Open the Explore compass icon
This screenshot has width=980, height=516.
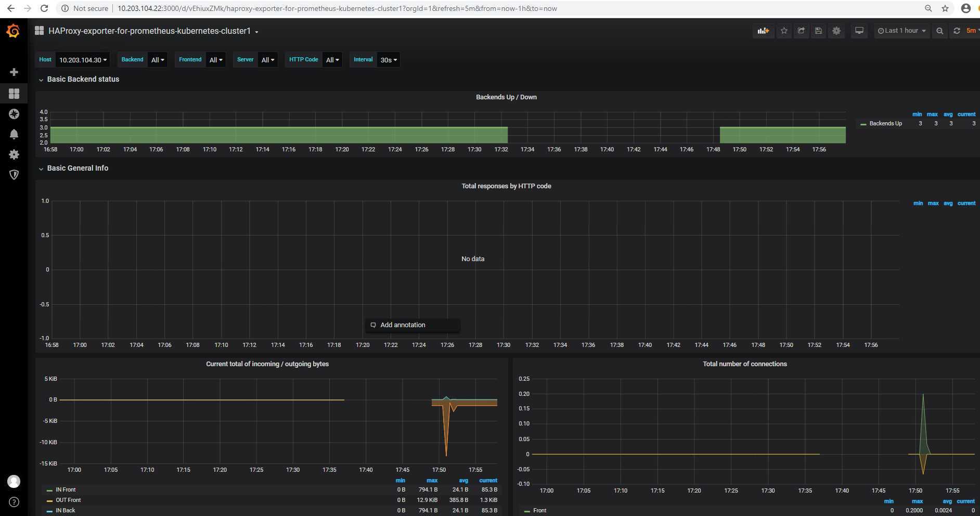coord(14,114)
